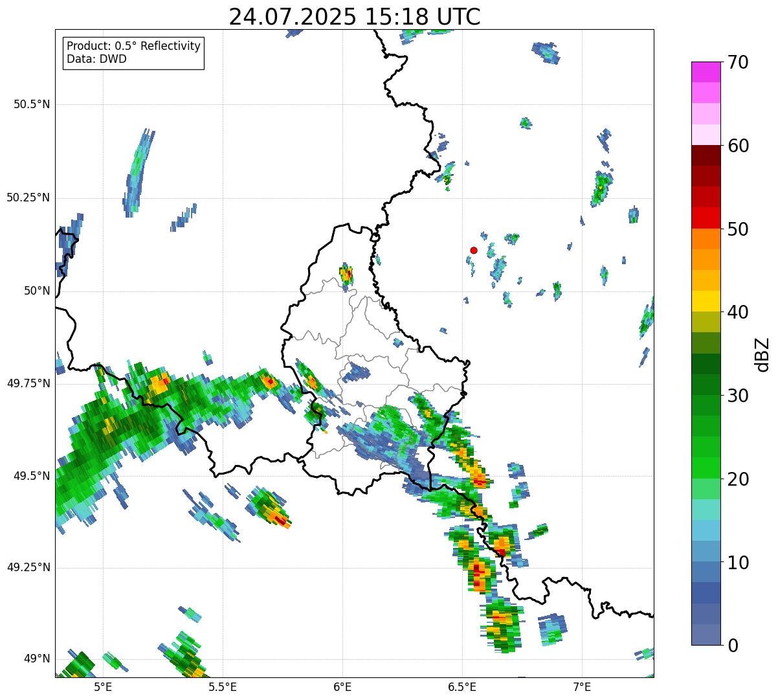This screenshot has height=700, width=778.
Task: Click the 49.5°N latitude label
Action: (x=32, y=476)
